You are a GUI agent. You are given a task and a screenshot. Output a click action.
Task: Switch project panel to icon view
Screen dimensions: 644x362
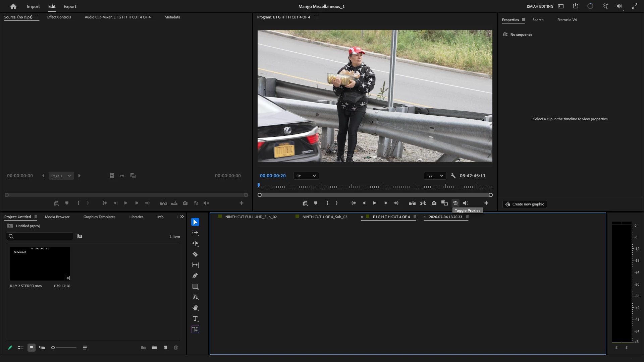pos(32,348)
